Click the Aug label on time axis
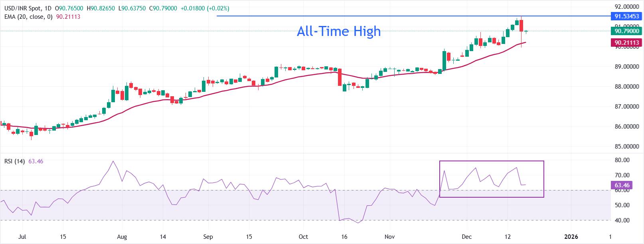This screenshot has width=644, height=244. [x=122, y=236]
